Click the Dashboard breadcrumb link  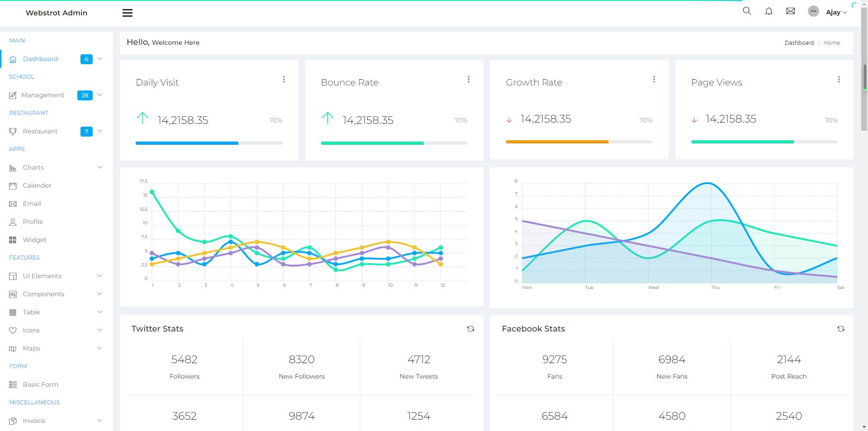tap(799, 43)
